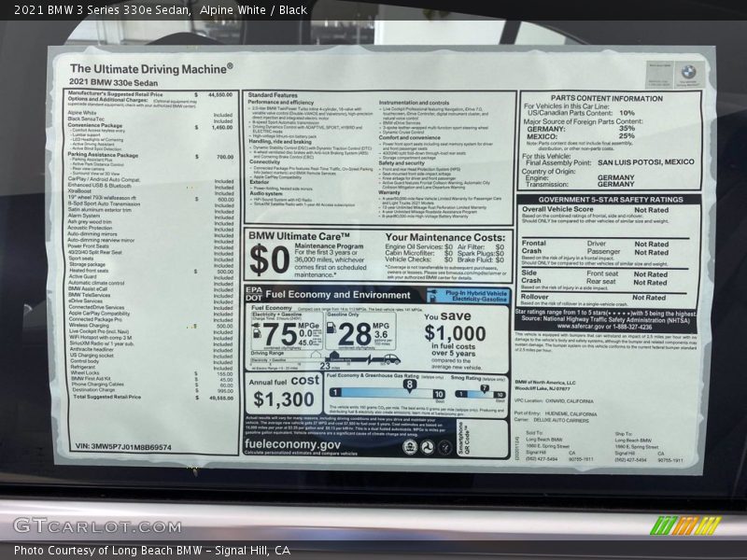The image size is (747, 560).
Task: Click the '28 MPG' gasoline rating number
Action: pos(355,334)
